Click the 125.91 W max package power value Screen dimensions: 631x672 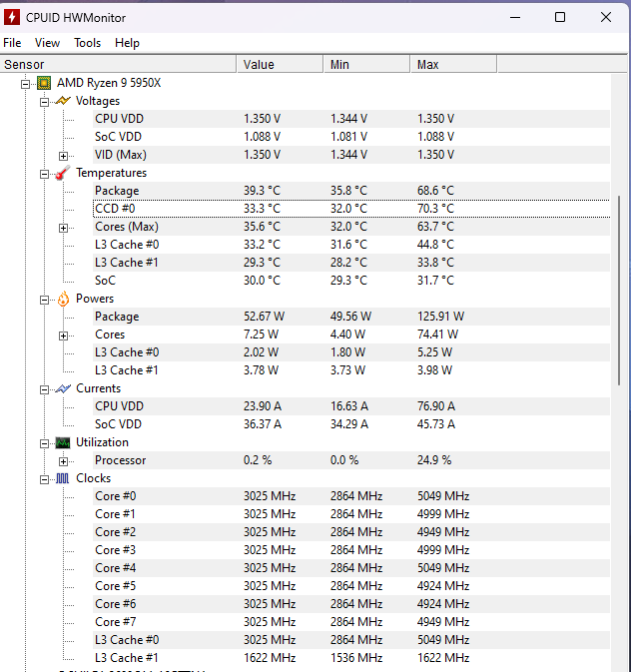pos(440,317)
